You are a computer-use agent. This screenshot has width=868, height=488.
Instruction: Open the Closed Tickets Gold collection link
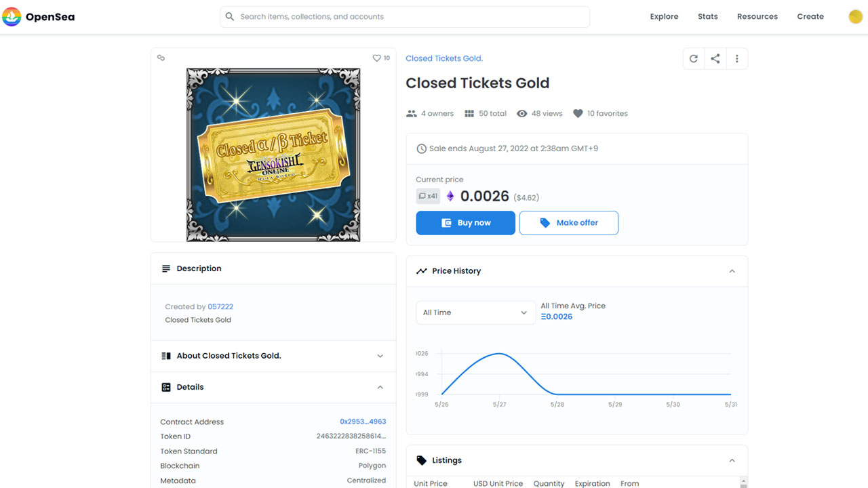(444, 58)
